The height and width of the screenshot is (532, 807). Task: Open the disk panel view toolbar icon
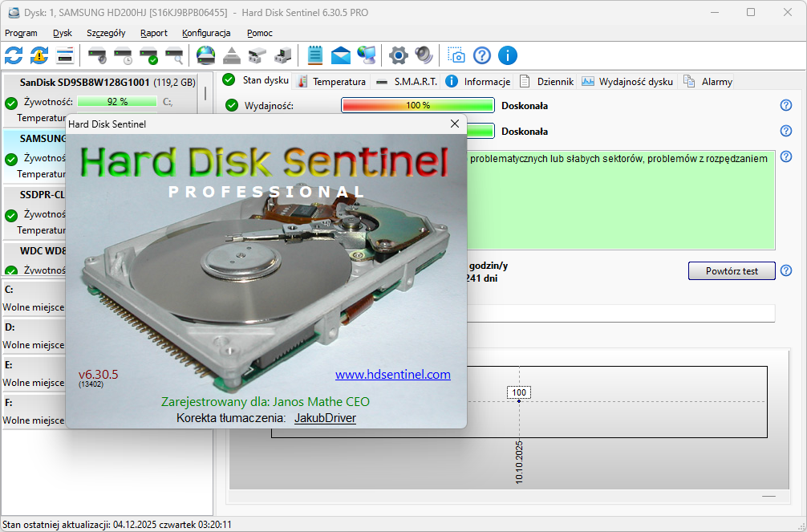pyautogui.click(x=65, y=55)
